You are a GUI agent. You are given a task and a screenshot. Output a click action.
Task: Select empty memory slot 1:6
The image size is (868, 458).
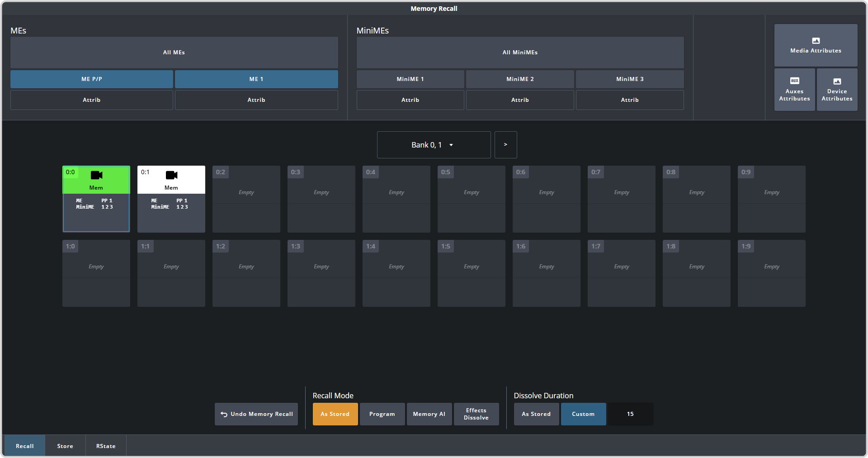click(547, 273)
